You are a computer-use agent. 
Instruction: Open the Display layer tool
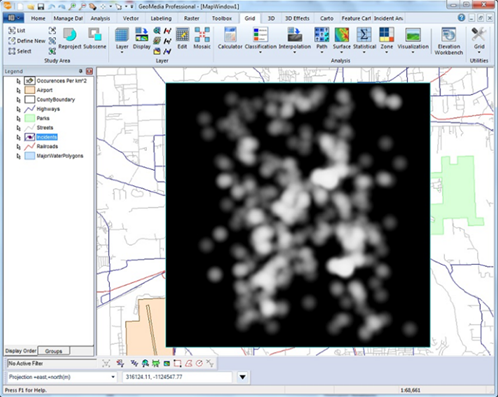click(142, 38)
